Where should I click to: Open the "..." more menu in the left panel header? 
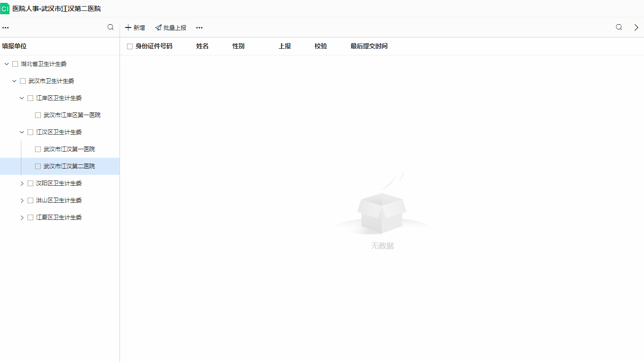pyautogui.click(x=5, y=27)
